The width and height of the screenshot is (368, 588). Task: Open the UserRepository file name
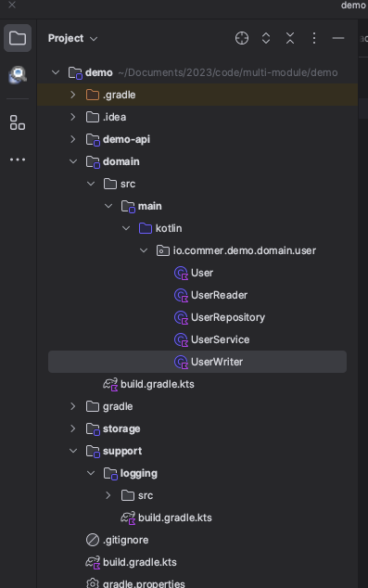point(228,317)
